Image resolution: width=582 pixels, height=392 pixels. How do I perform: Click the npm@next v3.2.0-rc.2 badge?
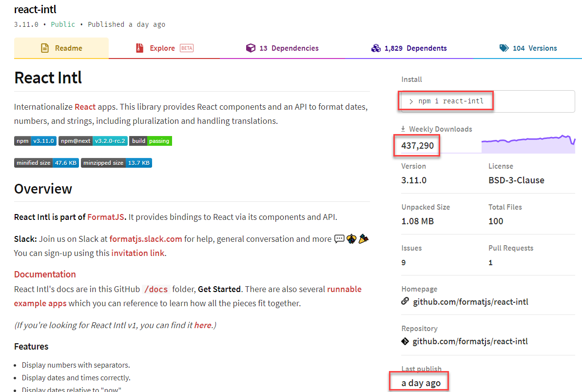click(93, 141)
